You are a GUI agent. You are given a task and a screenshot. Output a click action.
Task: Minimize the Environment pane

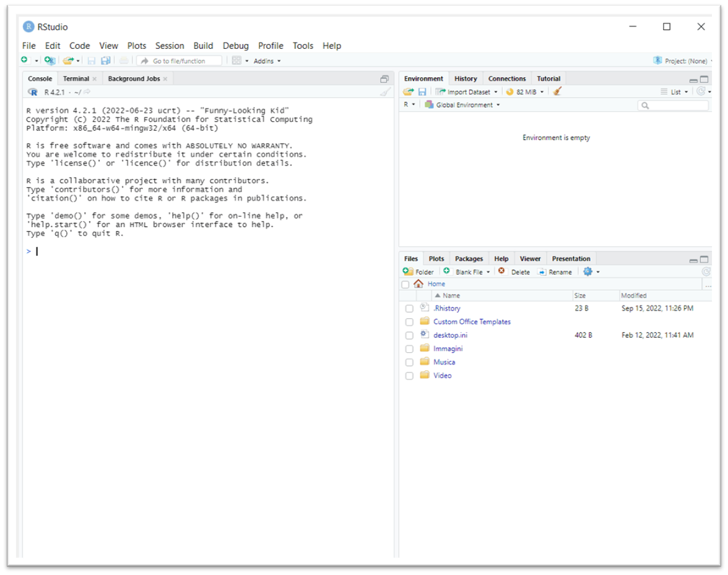click(x=693, y=79)
